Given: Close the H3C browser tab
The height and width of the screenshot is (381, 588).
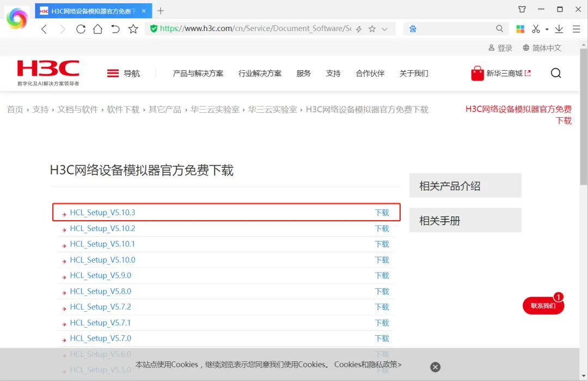Looking at the screenshot, I should click(144, 11).
